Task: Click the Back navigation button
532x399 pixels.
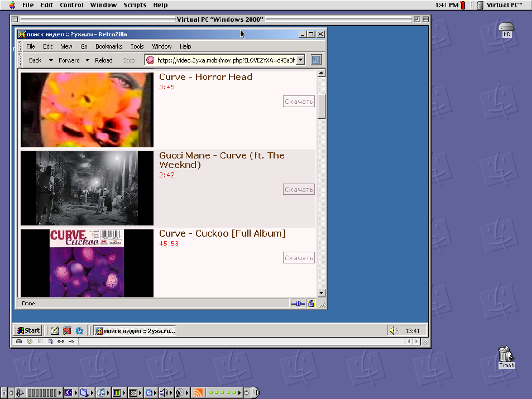Action: click(35, 60)
